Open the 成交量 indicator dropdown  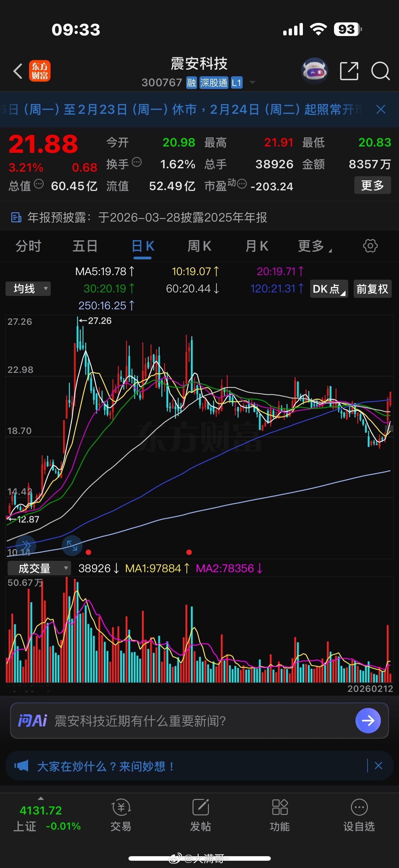click(x=39, y=568)
